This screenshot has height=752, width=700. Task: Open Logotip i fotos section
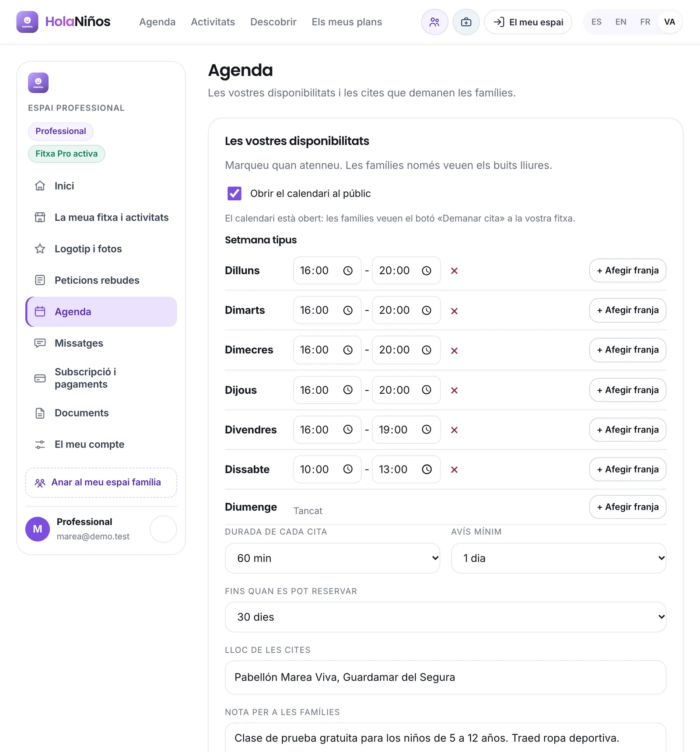click(101, 249)
